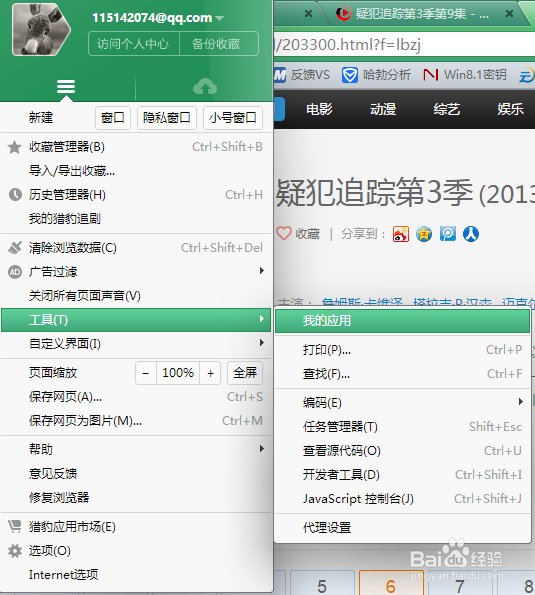Select 修复浏览器 entry
The image size is (535, 595).
[x=136, y=497]
